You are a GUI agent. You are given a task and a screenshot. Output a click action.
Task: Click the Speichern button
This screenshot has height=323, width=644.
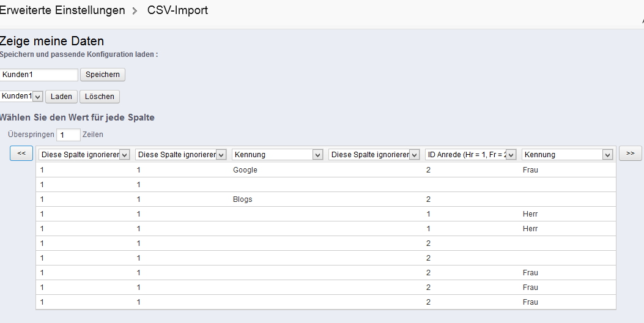[103, 75]
